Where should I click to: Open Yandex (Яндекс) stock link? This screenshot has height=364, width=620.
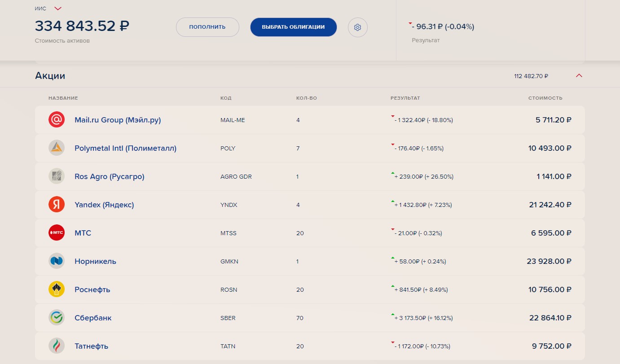coord(104,205)
